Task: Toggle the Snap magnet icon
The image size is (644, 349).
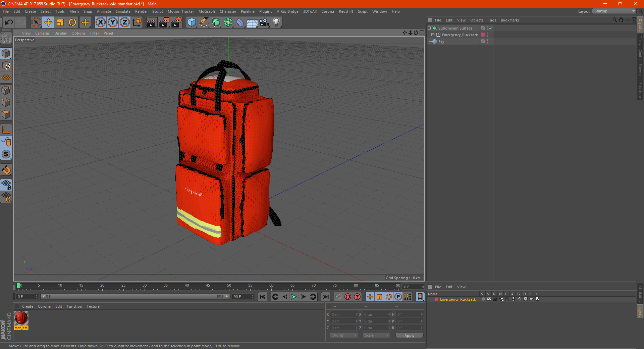Action: (6, 170)
